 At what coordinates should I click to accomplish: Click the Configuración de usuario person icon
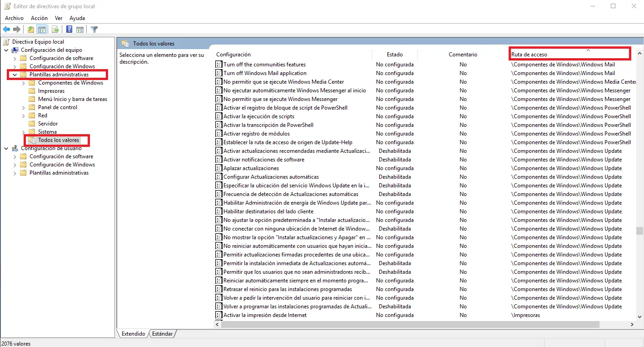coord(15,148)
